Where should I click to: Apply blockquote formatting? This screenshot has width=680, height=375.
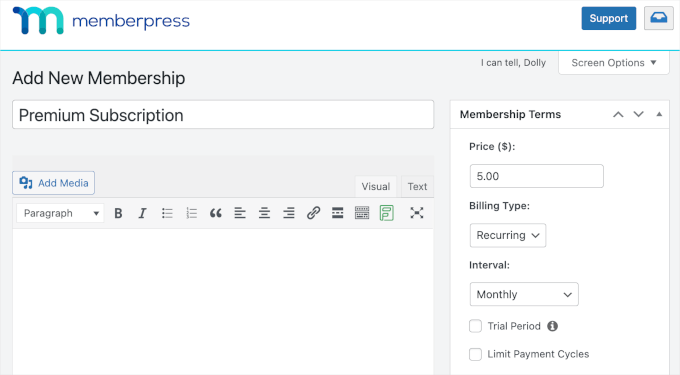click(216, 213)
